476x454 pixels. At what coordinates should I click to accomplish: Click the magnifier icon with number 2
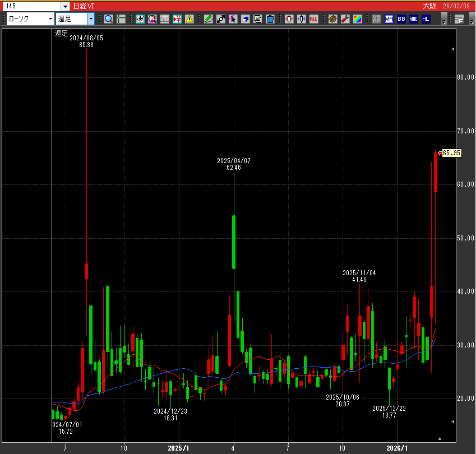point(152,19)
